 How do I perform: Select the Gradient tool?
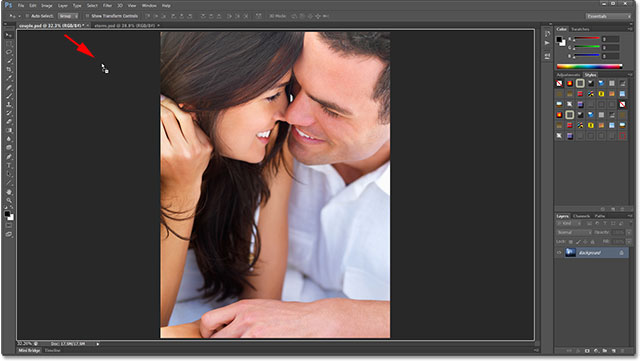9,130
